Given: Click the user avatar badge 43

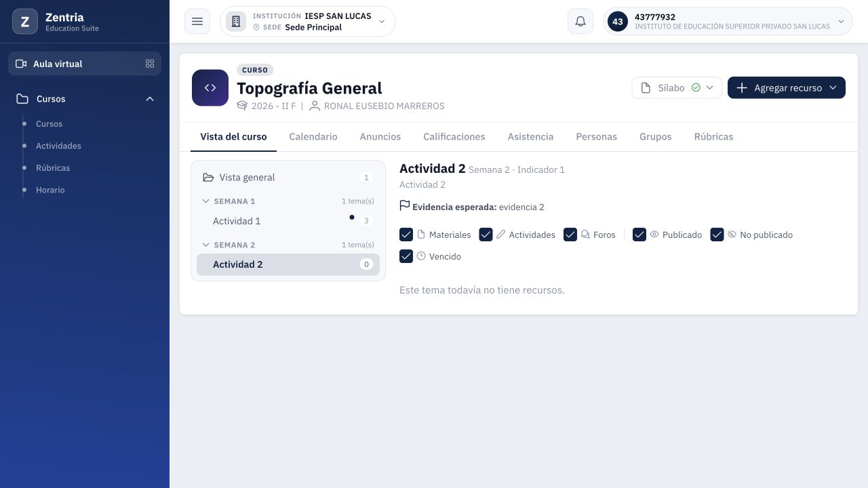Looking at the screenshot, I should [x=618, y=22].
